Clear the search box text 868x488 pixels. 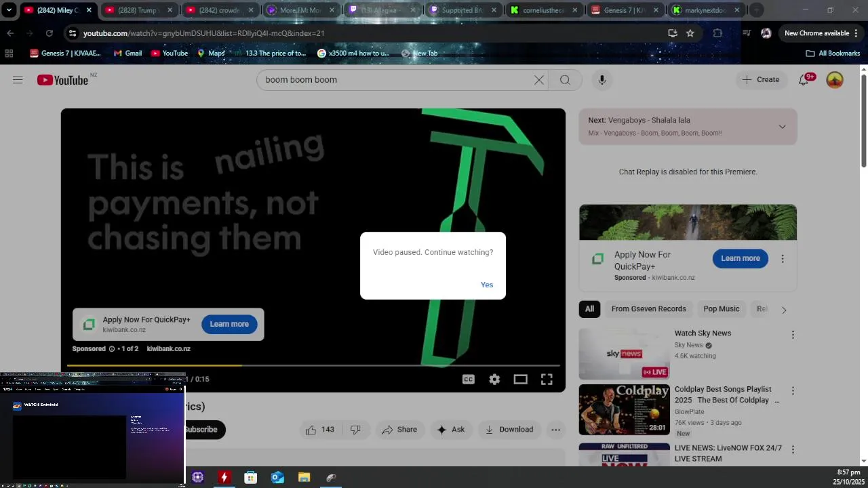point(539,80)
